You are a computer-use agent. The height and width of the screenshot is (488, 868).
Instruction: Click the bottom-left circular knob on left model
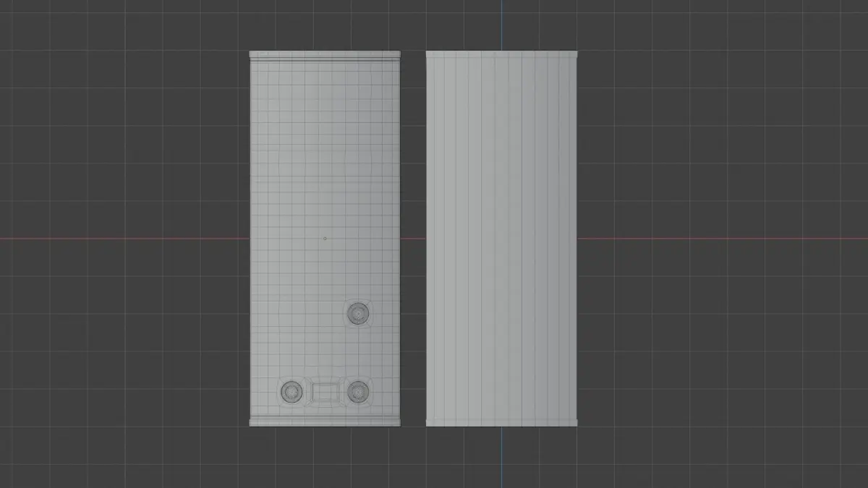click(292, 392)
